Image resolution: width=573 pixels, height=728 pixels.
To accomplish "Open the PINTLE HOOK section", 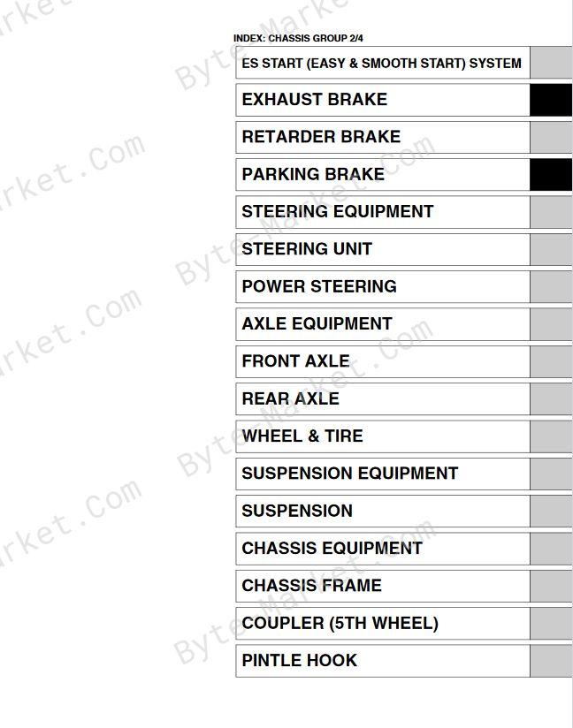I will (383, 661).
